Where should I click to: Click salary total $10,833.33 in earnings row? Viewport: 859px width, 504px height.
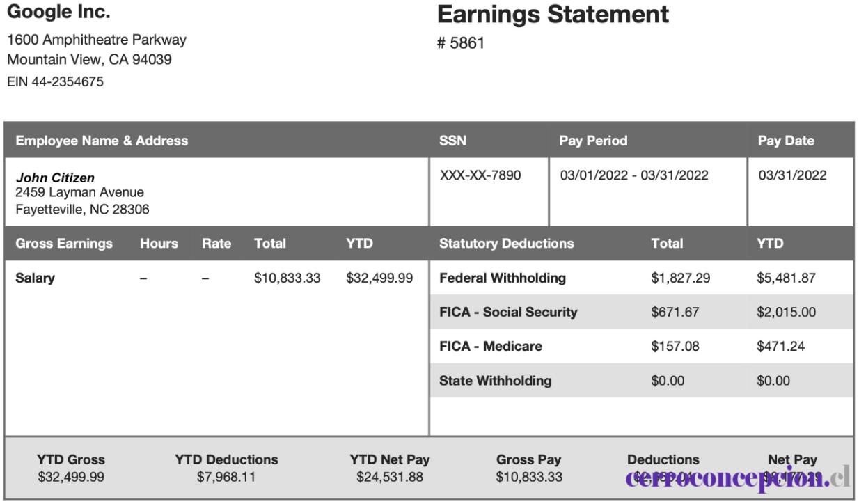pos(287,278)
